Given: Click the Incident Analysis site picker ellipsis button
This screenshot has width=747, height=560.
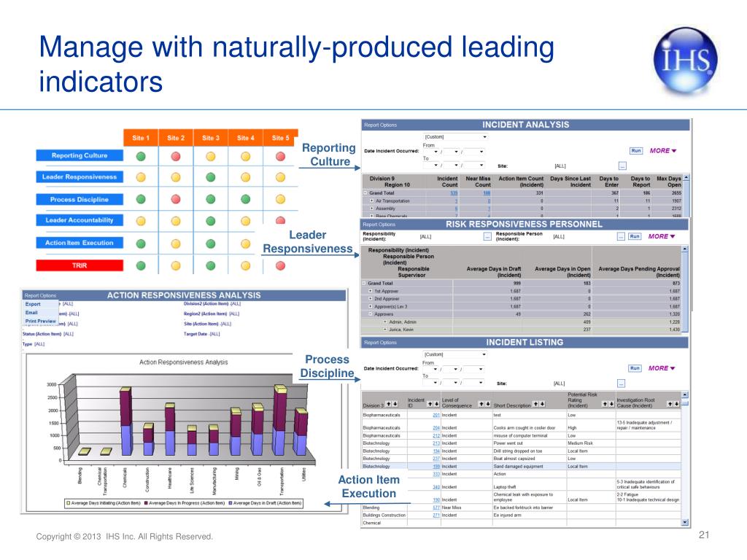Looking at the screenshot, I should click(622, 166).
